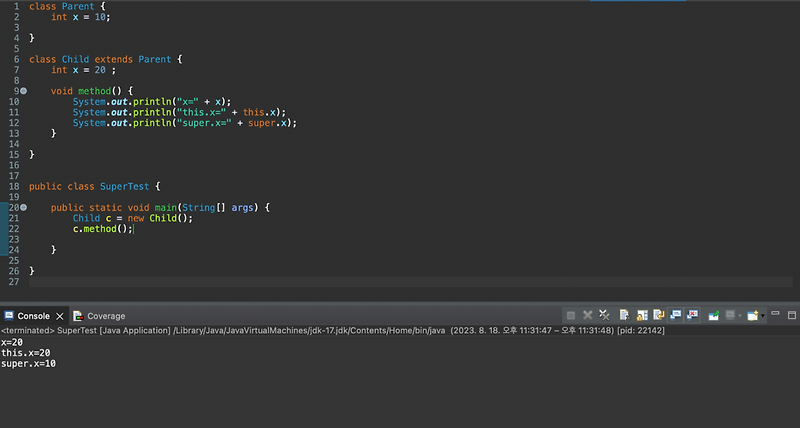Click 'this.x' expression in the second println
The height and width of the screenshot is (428, 800).
259,112
